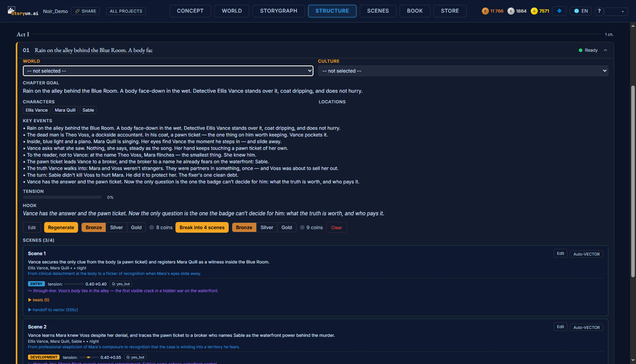The image size is (636, 364).
Task: Select Silver tier for Regenerate
Action: point(116,228)
